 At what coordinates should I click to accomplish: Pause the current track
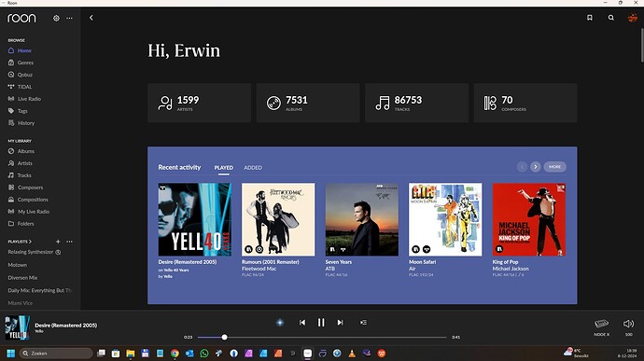click(x=321, y=323)
